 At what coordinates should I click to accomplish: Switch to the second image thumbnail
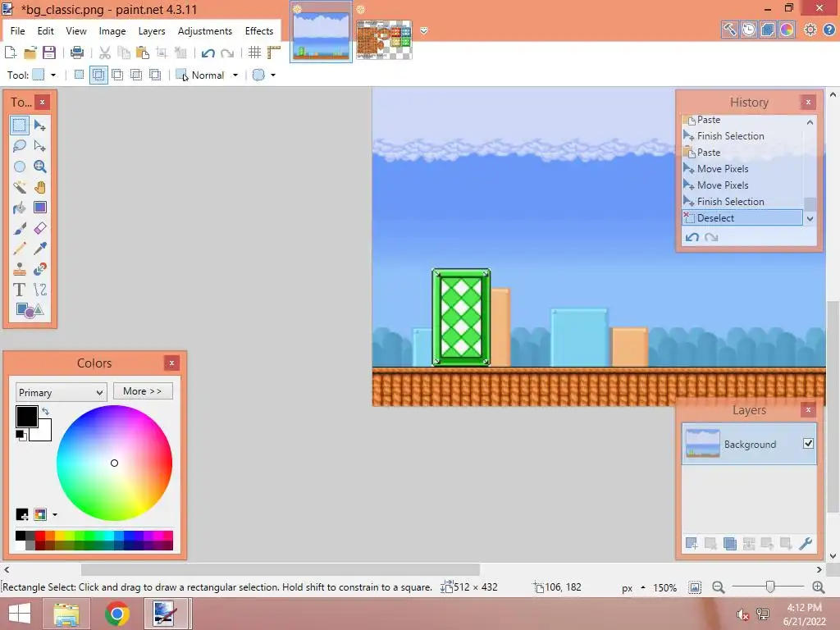point(384,39)
